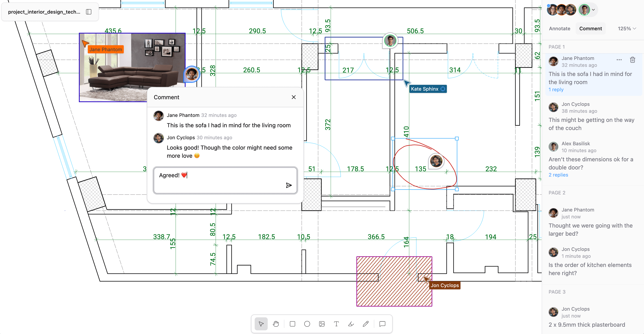This screenshot has height=334, width=644.
Task: Select the text tool
Action: (x=336, y=324)
